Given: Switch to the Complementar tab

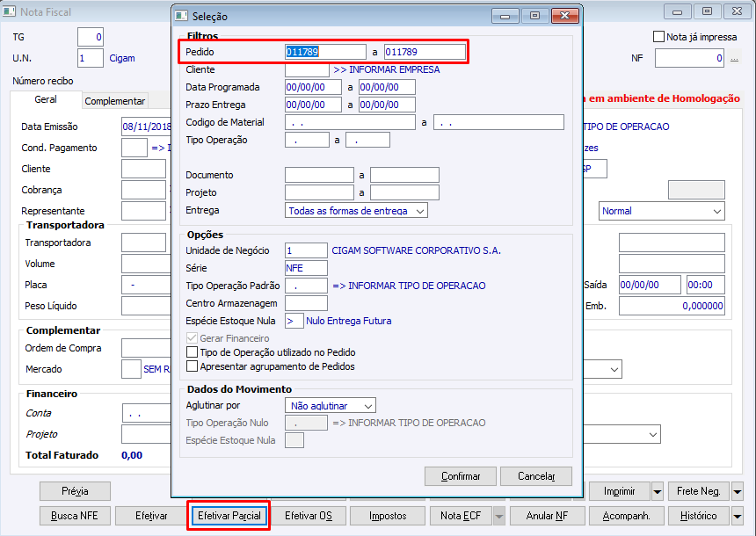Looking at the screenshot, I should (115, 101).
